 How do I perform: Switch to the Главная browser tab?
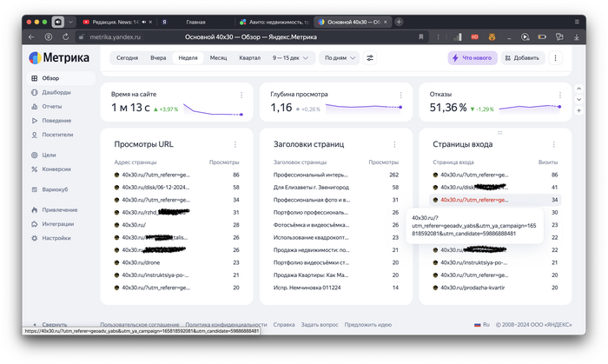(x=195, y=21)
